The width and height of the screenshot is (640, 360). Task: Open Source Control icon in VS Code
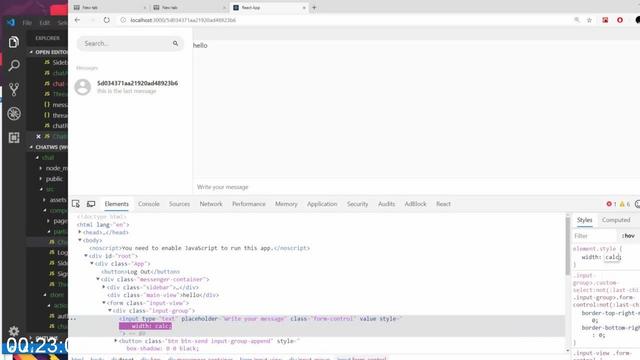click(x=14, y=89)
